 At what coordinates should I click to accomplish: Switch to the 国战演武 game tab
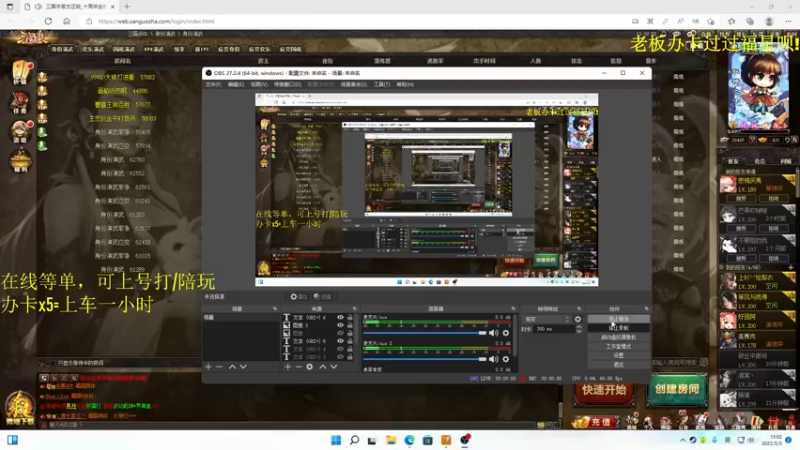(123, 49)
